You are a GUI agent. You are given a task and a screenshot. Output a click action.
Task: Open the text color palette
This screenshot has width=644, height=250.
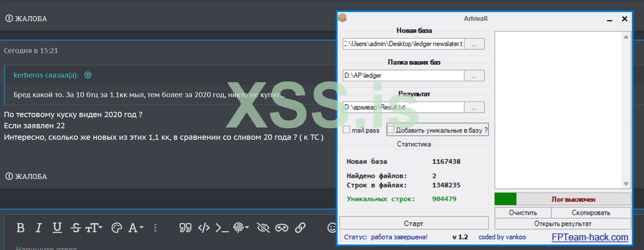click(117, 228)
